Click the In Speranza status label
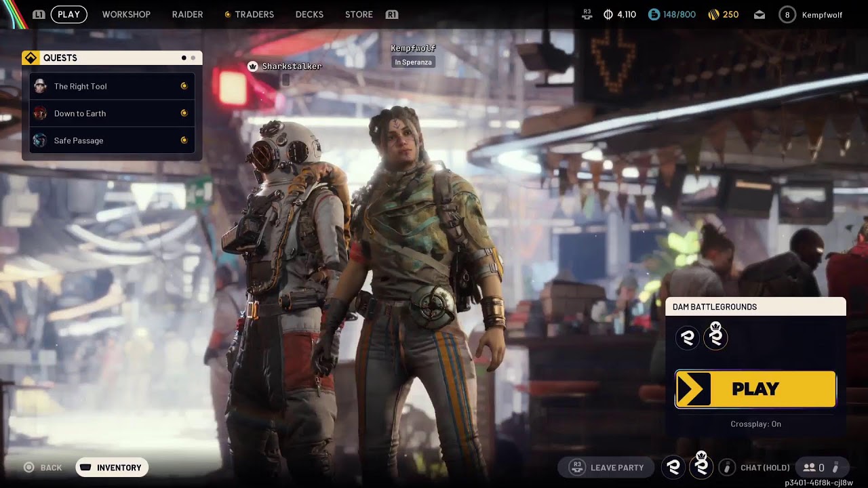This screenshot has width=868, height=488. [412, 62]
